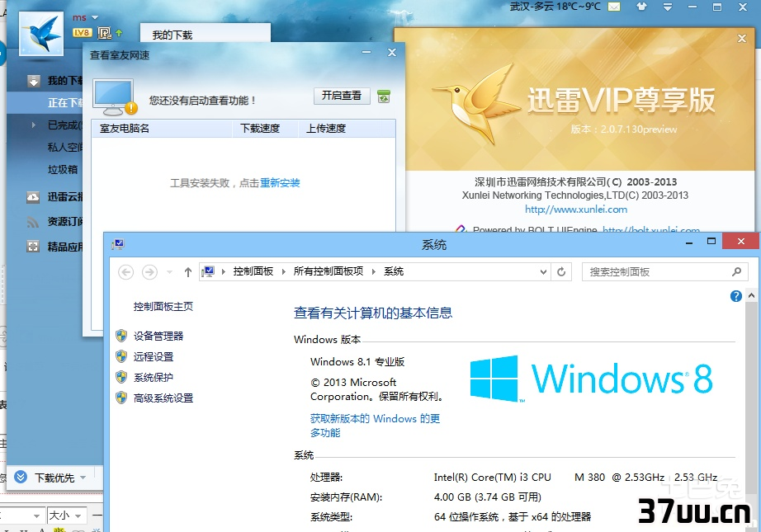Image resolution: width=761 pixels, height=532 pixels.
Task: Open 控制面板主页 link
Action: [163, 307]
